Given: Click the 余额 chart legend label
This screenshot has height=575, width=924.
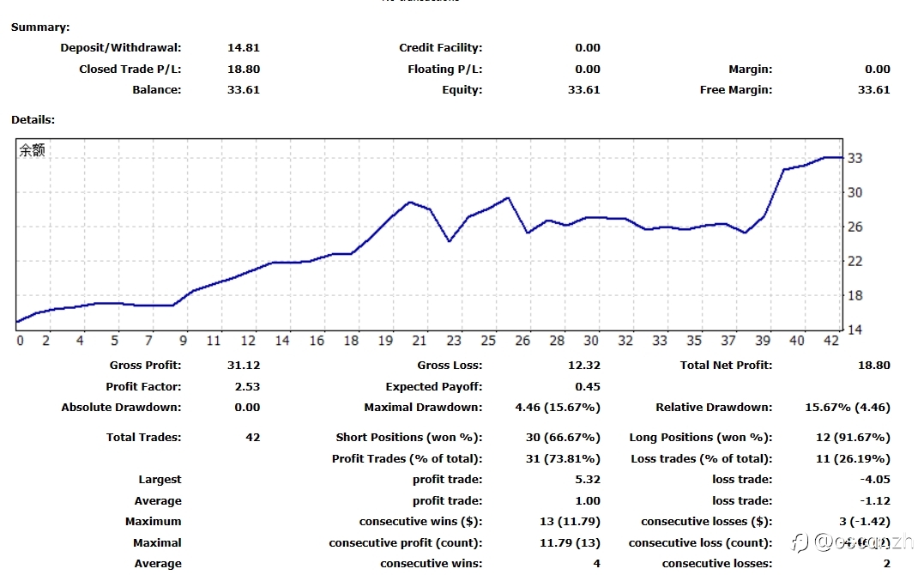Looking at the screenshot, I should [32, 150].
